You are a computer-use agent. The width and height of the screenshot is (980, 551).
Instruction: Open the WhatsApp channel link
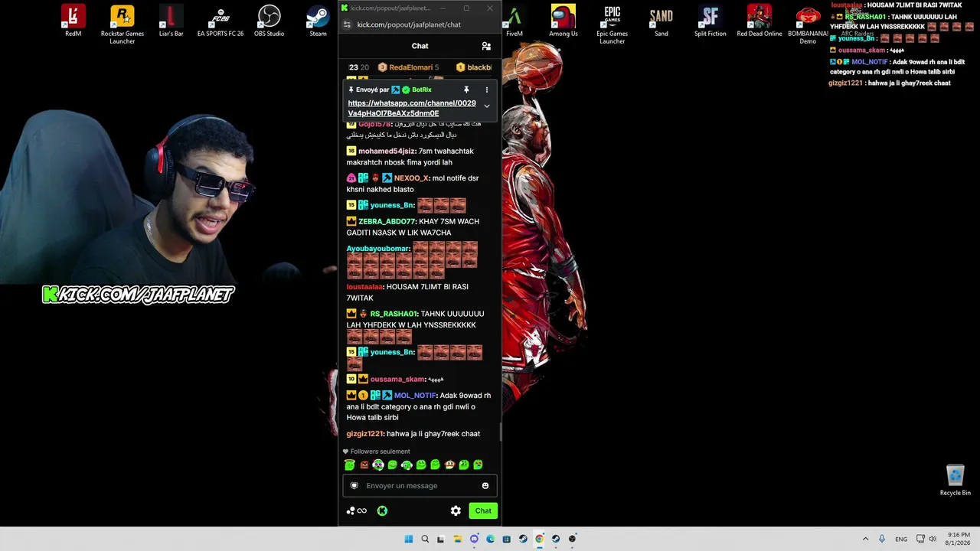click(x=412, y=108)
